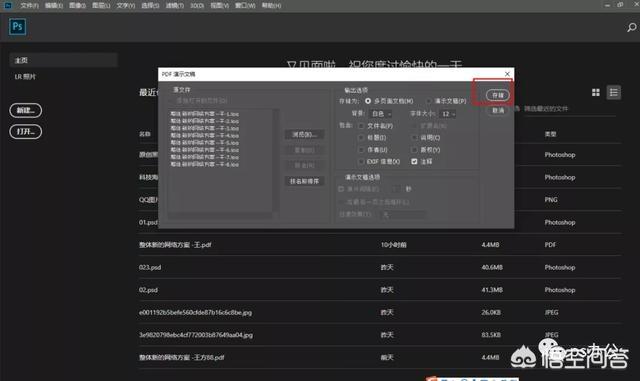Select the LR 照片 sidebar item
Screen dimensions: 640x381
[x=25, y=77]
